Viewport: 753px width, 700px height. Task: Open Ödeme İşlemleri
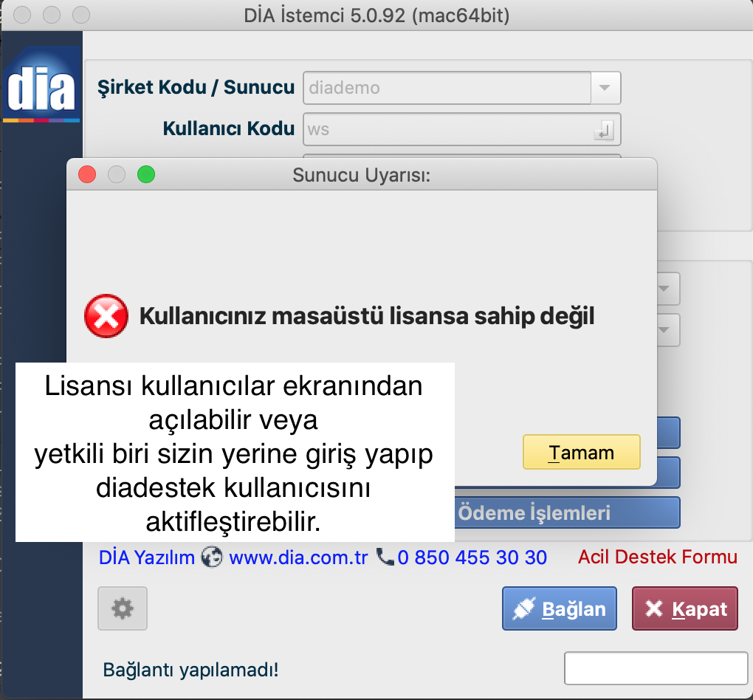[x=565, y=512]
